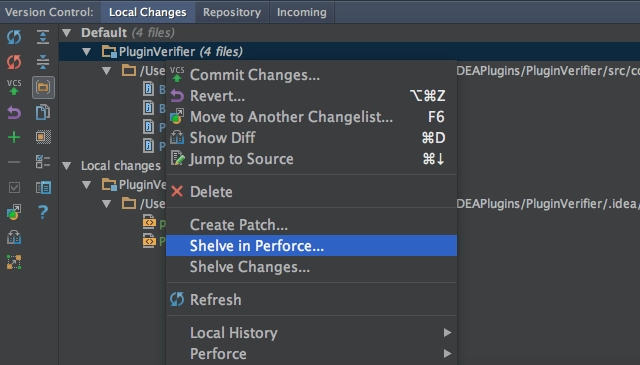
Task: Toggle the Preview Details pane icon
Action: click(x=43, y=187)
